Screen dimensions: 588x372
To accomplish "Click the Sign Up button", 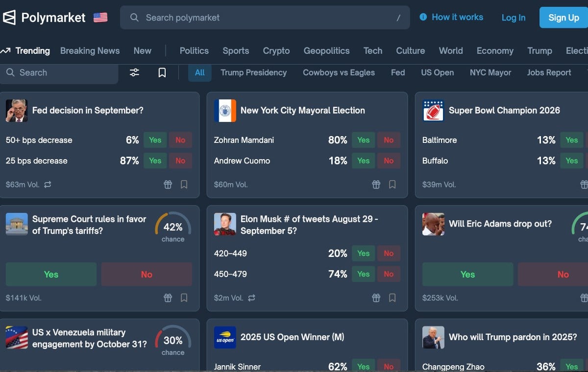I will pos(563,18).
